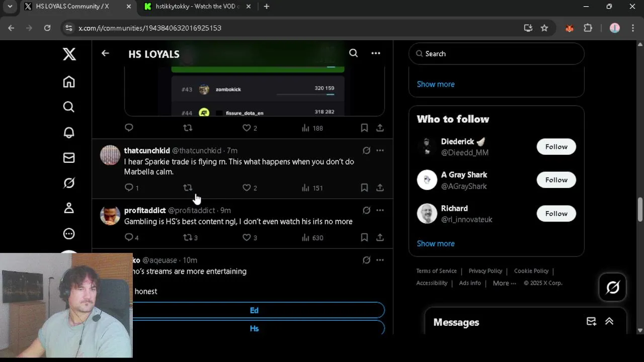Repost profitaddict's post

tap(190, 237)
